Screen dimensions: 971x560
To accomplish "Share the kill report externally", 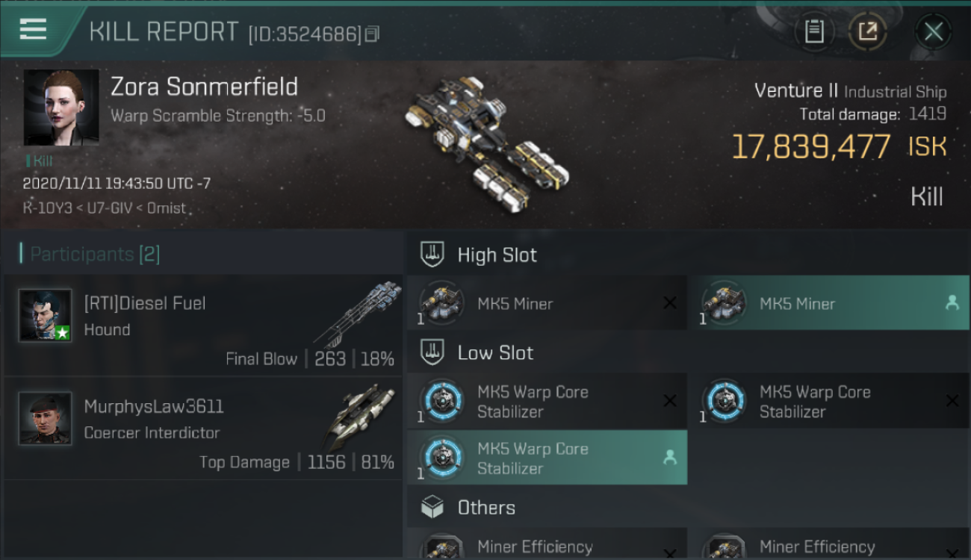I will pyautogui.click(x=868, y=31).
